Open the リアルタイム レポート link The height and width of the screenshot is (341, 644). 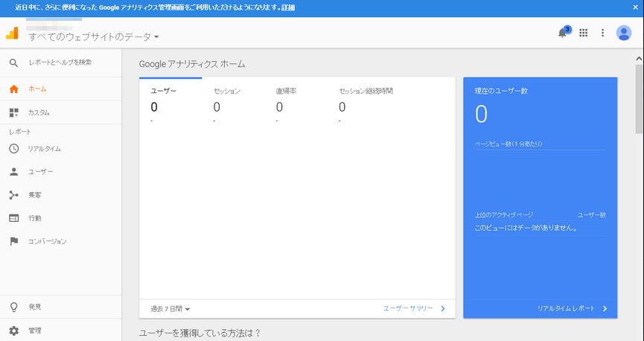pyautogui.click(x=566, y=308)
